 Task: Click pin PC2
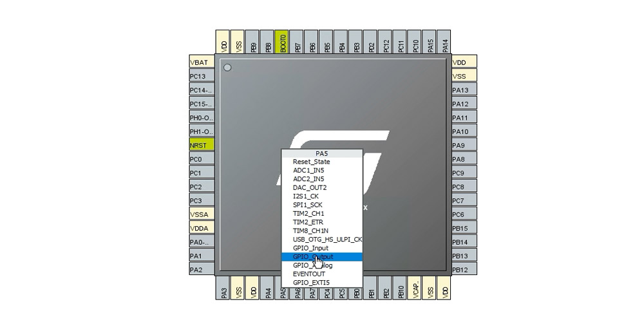pyautogui.click(x=202, y=187)
